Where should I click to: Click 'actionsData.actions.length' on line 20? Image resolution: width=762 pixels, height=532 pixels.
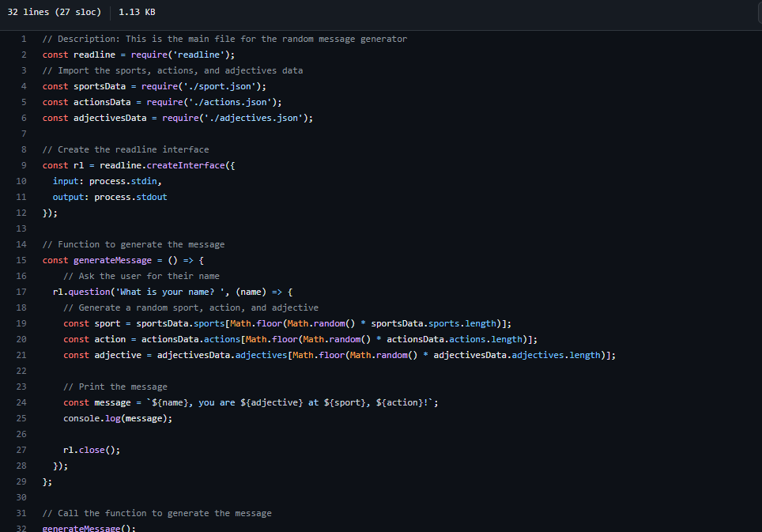455,339
